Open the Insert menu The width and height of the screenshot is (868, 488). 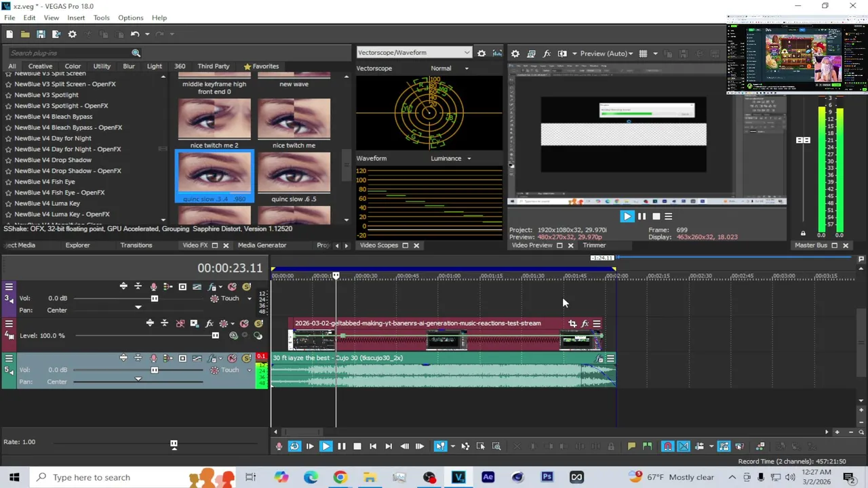pos(76,18)
